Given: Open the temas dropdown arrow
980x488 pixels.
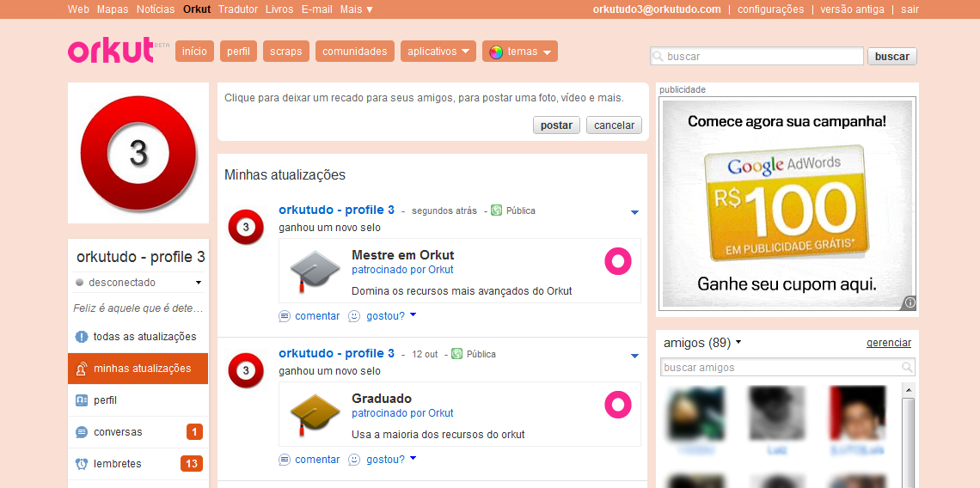Looking at the screenshot, I should click(x=547, y=52).
